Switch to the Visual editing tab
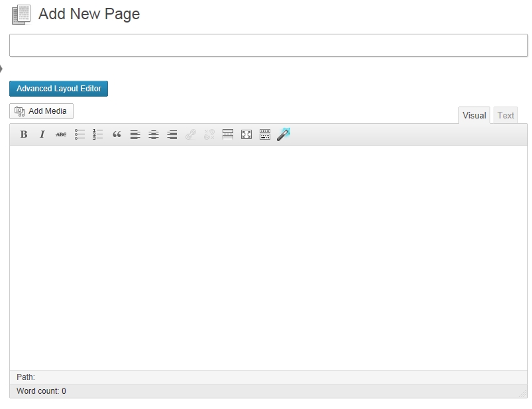 (x=473, y=114)
